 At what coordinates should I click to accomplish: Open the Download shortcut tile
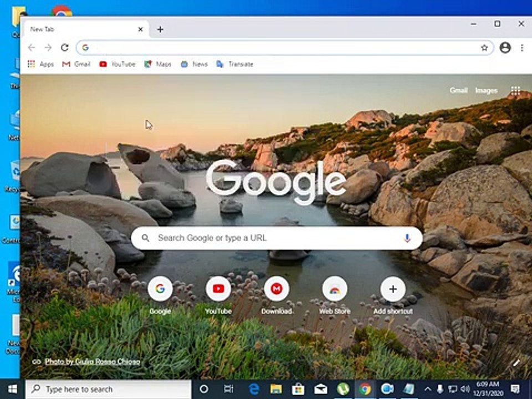tap(277, 295)
